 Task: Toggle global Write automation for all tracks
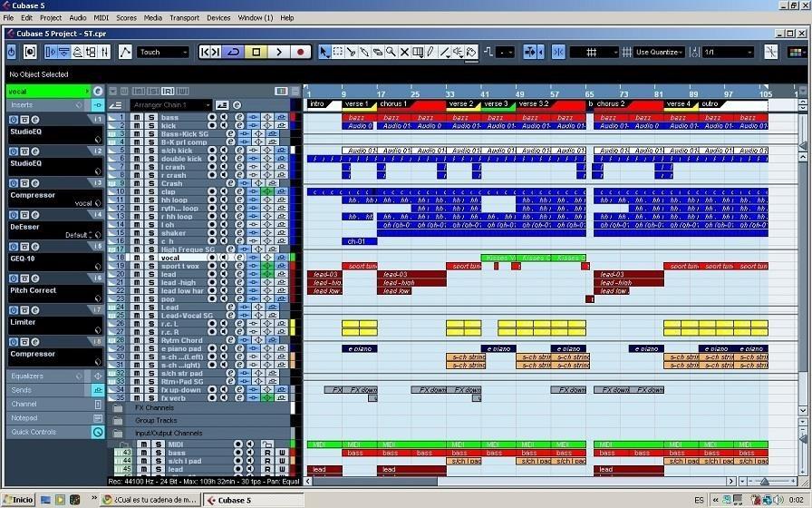pos(182,92)
